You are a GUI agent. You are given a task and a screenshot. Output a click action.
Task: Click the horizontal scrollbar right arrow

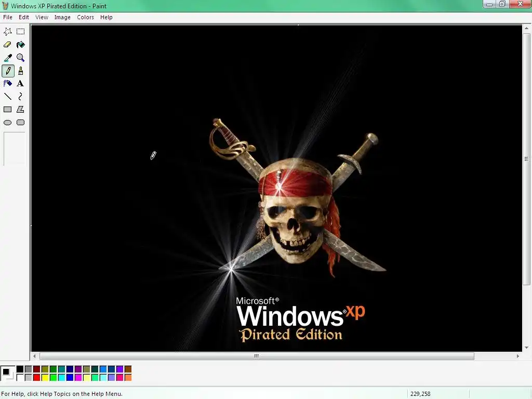pos(518,356)
